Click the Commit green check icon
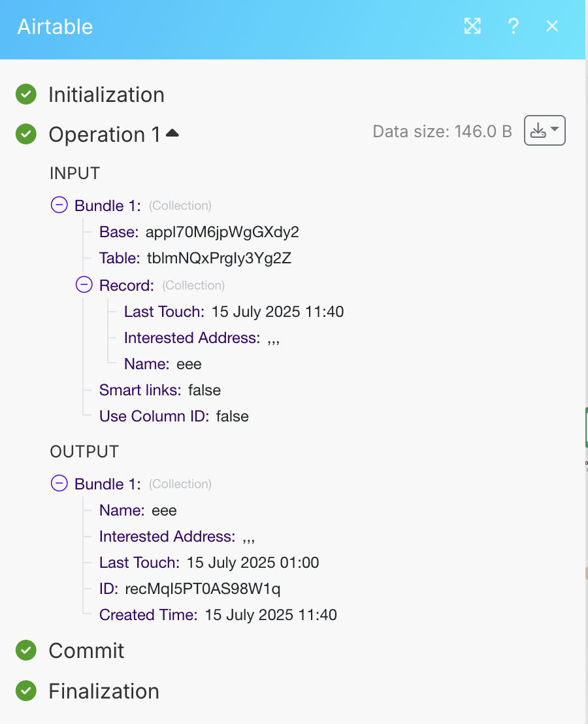The width and height of the screenshot is (588, 724). pyautogui.click(x=26, y=650)
